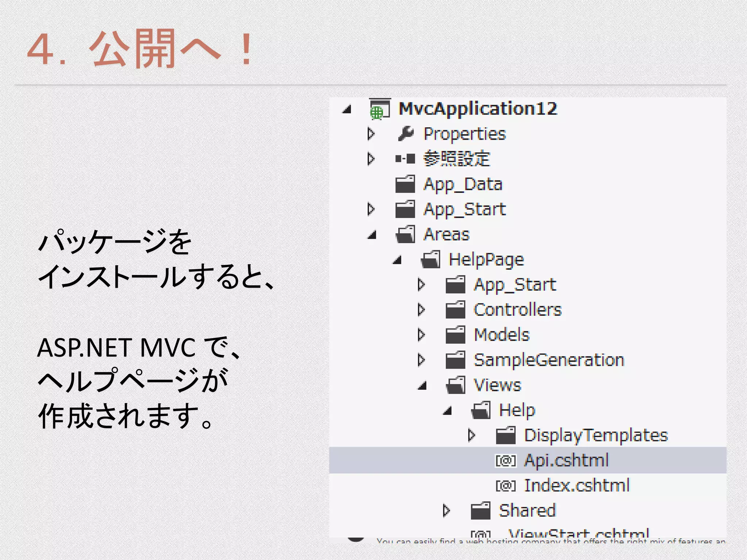
Task: Click the Help open folder icon
Action: 481,411
